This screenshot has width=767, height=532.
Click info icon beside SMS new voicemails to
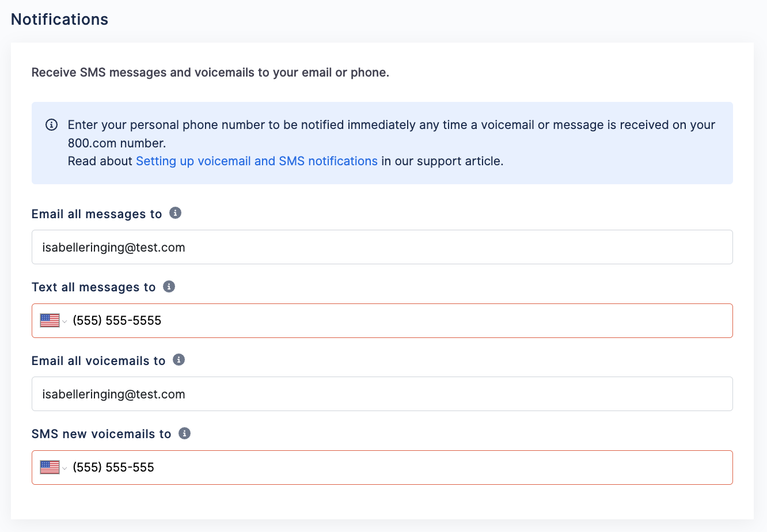(184, 433)
